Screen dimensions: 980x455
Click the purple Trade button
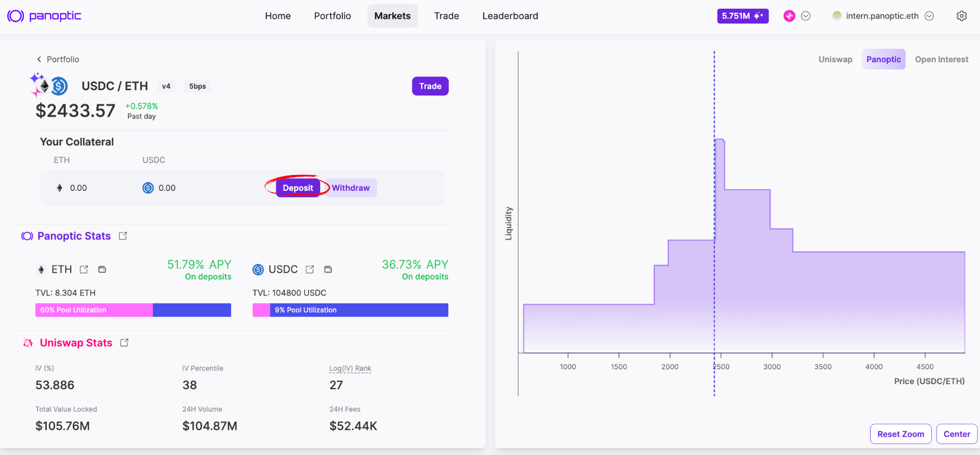[x=430, y=86]
